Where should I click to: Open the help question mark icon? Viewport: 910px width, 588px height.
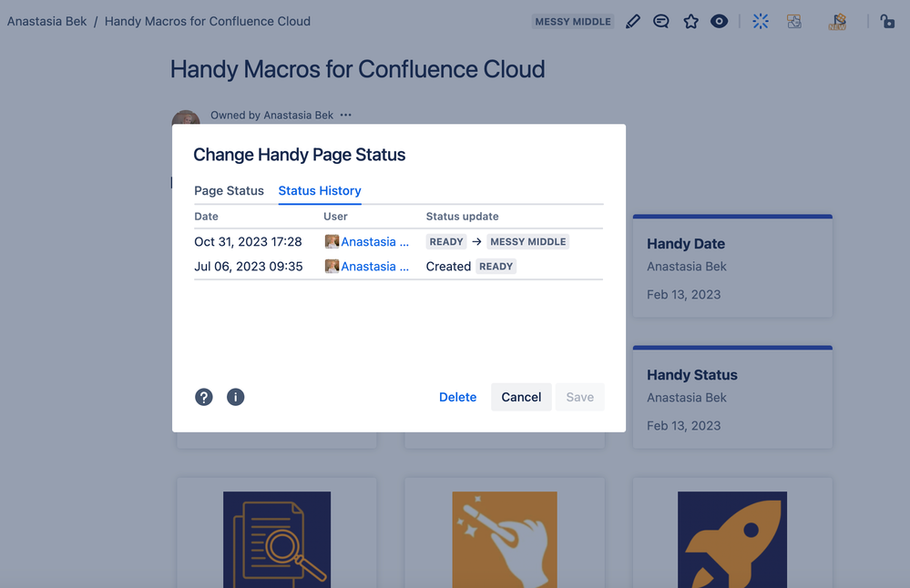tap(204, 397)
